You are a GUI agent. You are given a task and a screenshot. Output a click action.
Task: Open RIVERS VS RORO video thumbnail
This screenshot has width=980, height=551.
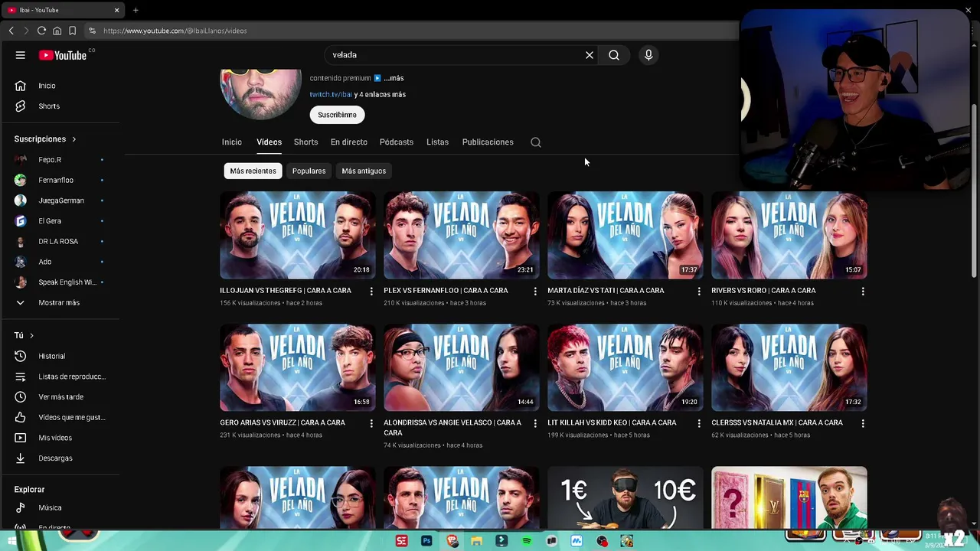(x=789, y=235)
